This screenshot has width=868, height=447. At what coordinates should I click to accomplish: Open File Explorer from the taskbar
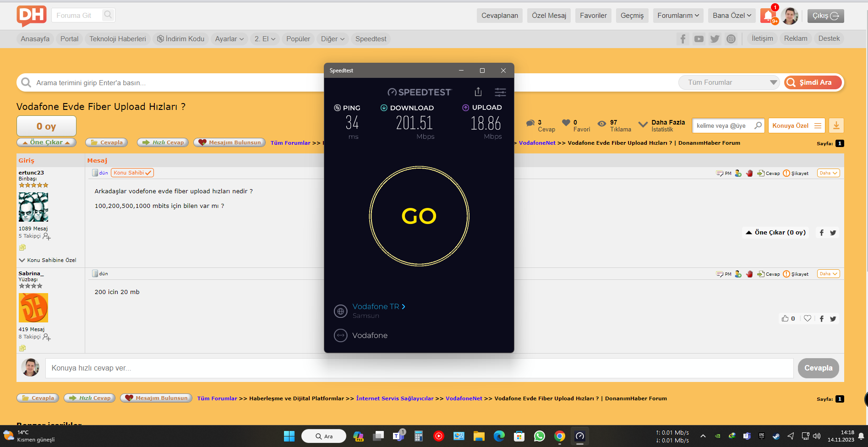tap(479, 436)
